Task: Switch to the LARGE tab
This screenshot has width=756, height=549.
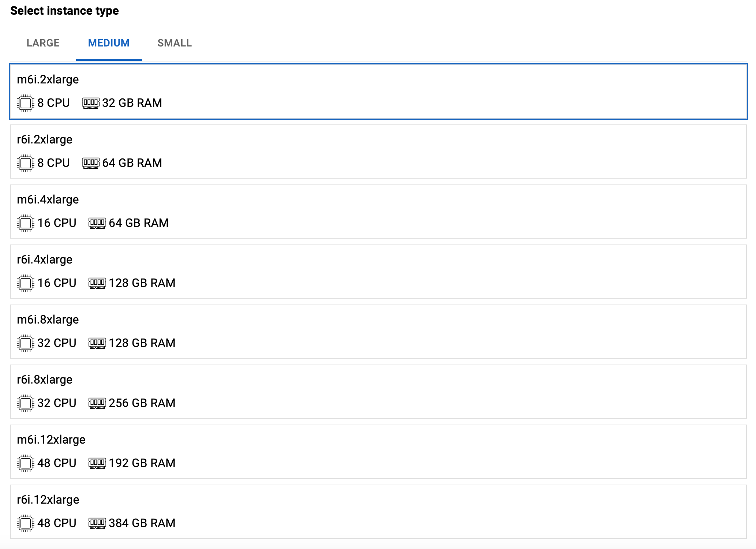Action: point(43,43)
